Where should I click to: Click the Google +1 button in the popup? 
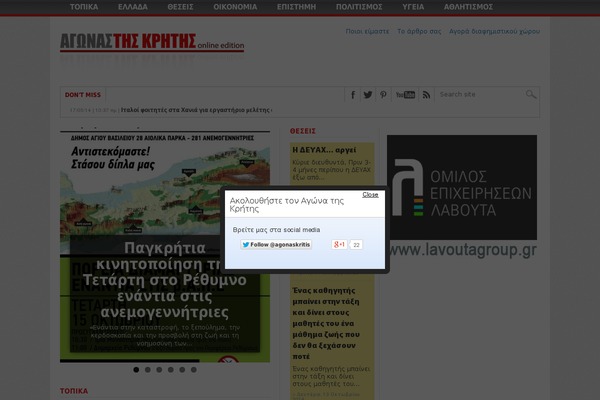[339, 244]
